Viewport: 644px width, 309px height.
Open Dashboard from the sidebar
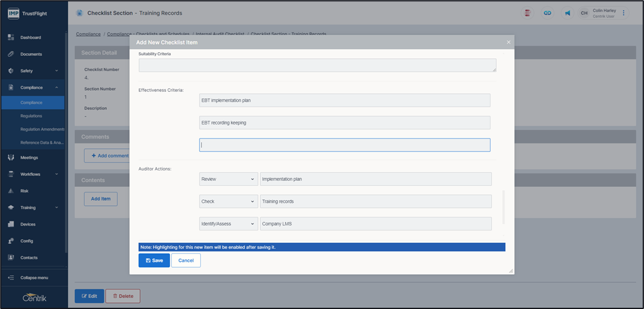click(x=31, y=37)
